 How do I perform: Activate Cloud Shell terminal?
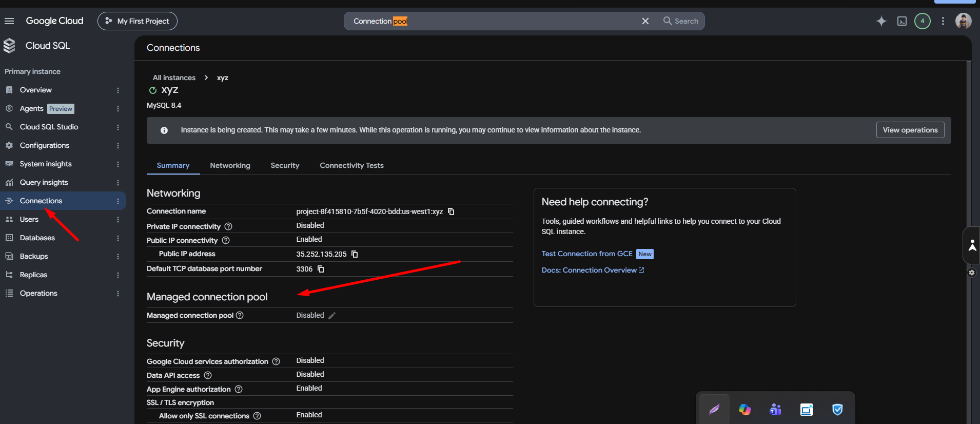tap(902, 21)
